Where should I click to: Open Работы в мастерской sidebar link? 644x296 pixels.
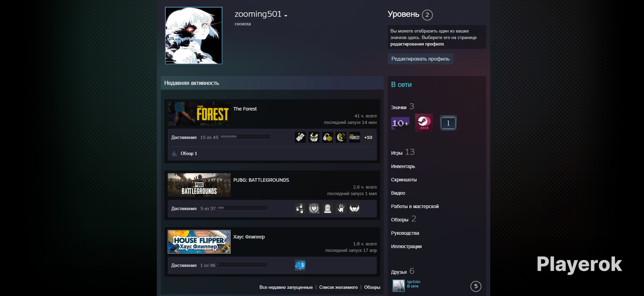tap(415, 206)
